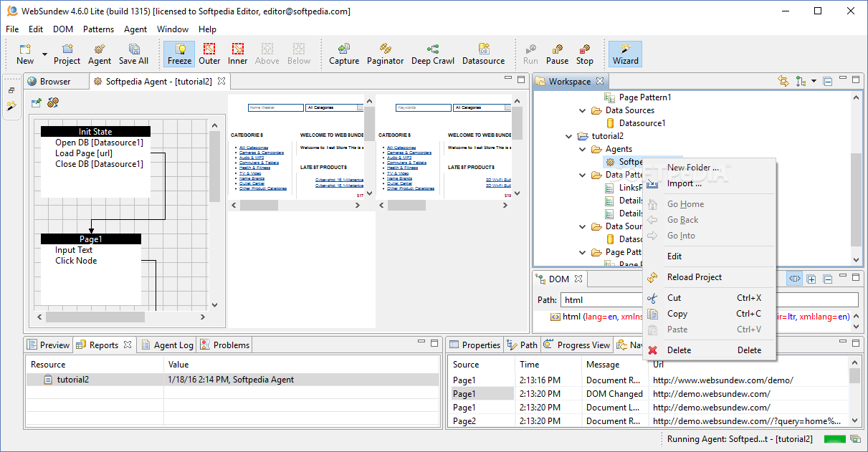Viewport: 868px width, 452px height.
Task: Open the File menu
Action: [12, 29]
